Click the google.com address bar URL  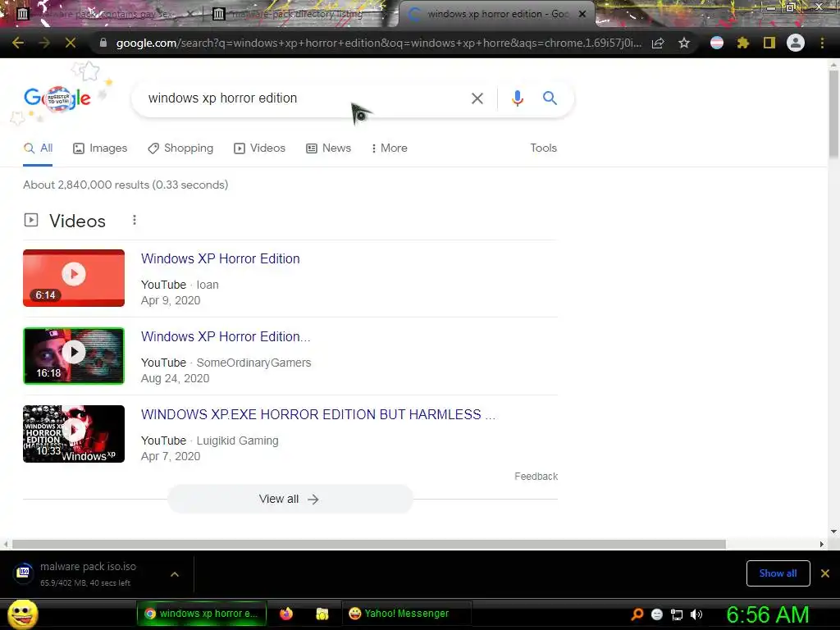(x=378, y=43)
